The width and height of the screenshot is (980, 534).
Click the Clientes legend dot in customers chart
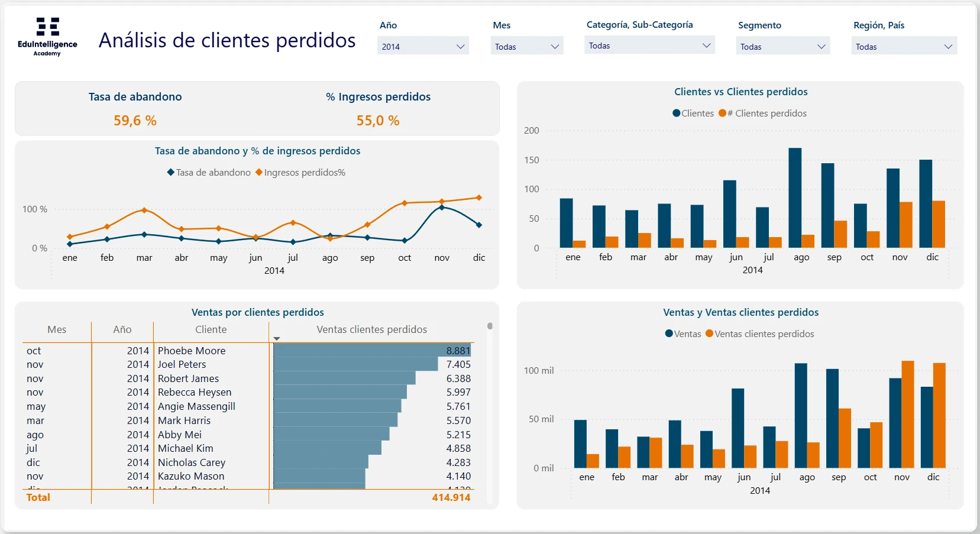pos(677,113)
